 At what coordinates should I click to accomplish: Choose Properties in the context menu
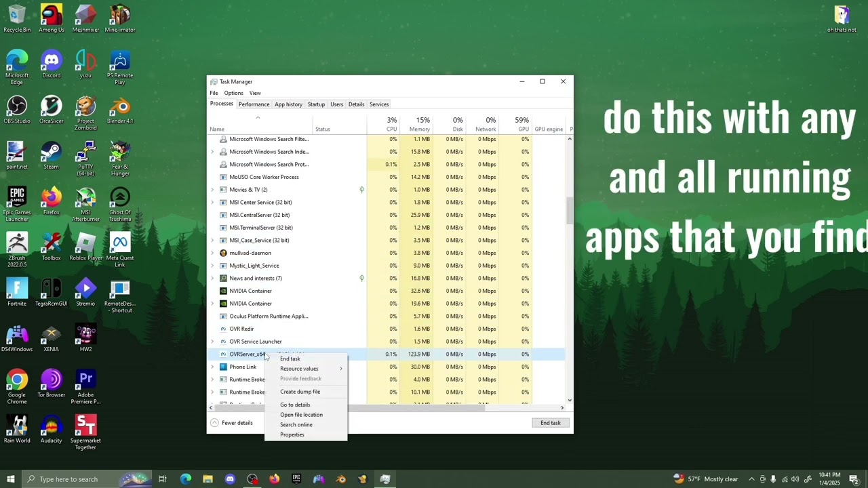(306, 434)
